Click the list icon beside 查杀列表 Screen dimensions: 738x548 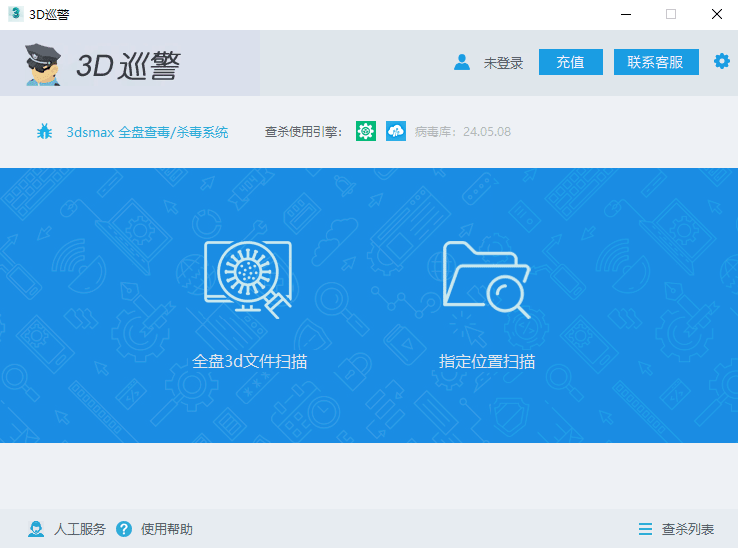[x=645, y=529]
